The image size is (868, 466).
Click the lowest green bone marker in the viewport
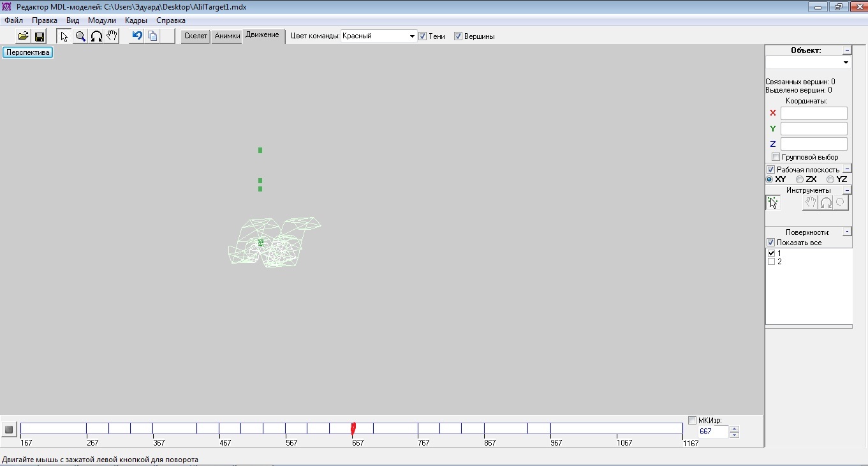260,243
